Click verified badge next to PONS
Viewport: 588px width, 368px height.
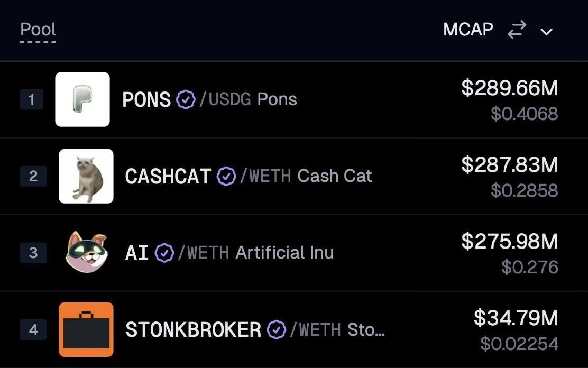coord(186,100)
